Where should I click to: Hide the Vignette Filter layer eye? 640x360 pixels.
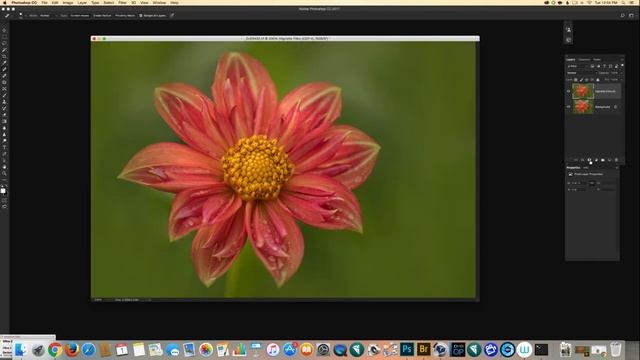click(568, 91)
